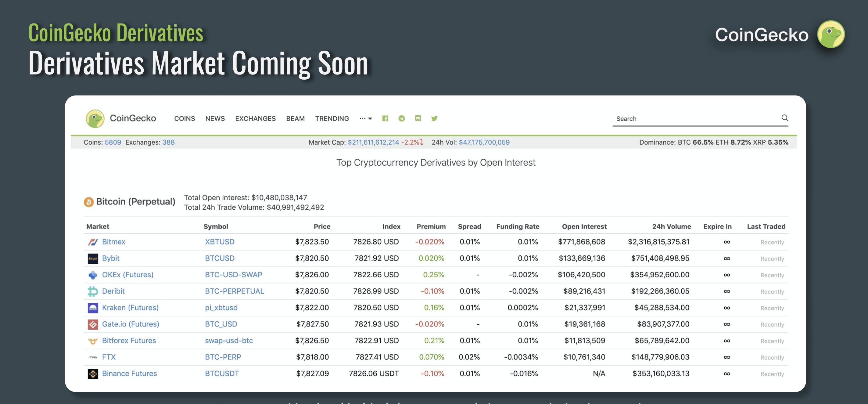The height and width of the screenshot is (404, 868).
Task: Click the 24h volume value $47,175,700,059
Action: 484,142
